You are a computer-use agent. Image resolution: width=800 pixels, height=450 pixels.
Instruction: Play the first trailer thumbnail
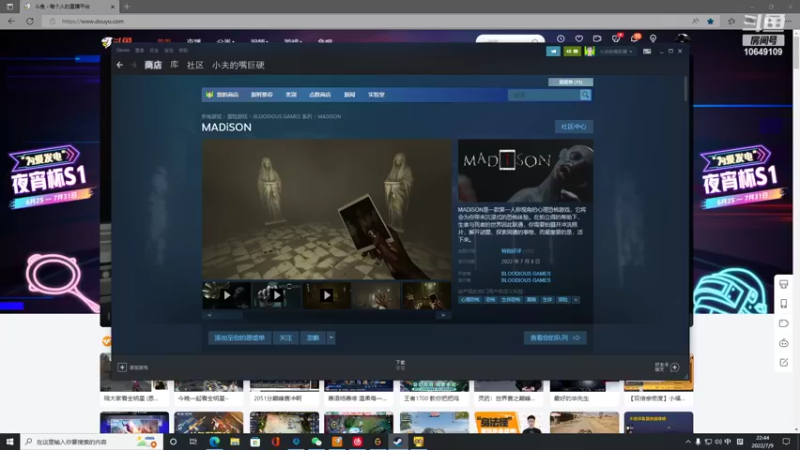point(227,295)
